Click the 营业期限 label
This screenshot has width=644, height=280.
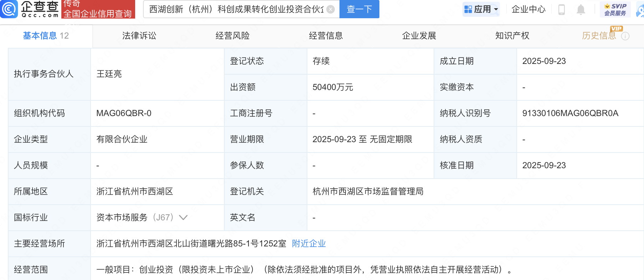(x=247, y=139)
